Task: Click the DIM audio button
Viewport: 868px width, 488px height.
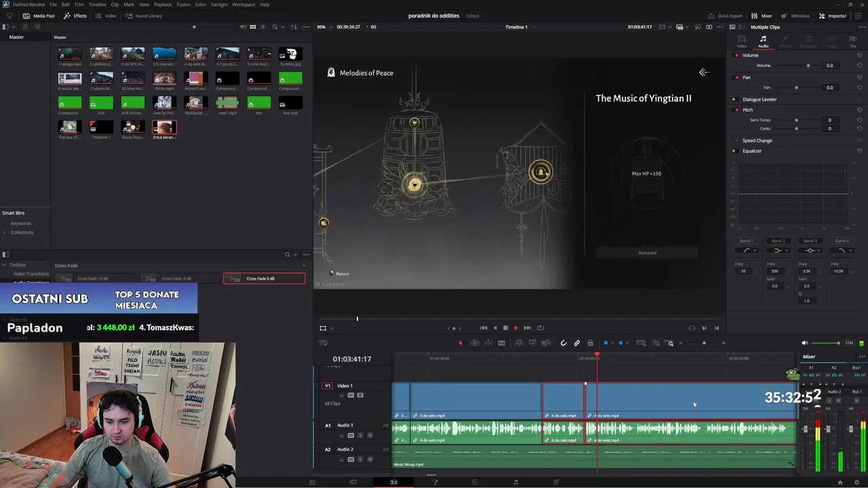Action: 849,343
